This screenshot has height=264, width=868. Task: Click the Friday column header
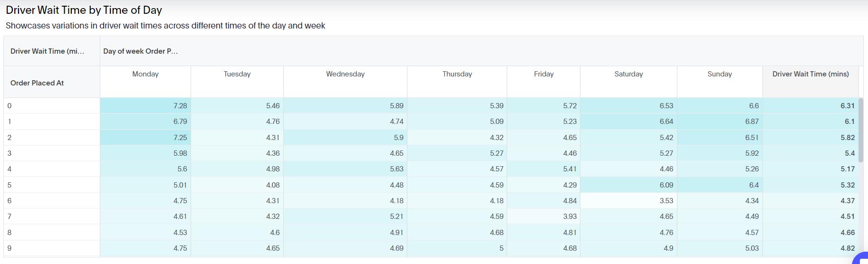pos(543,74)
